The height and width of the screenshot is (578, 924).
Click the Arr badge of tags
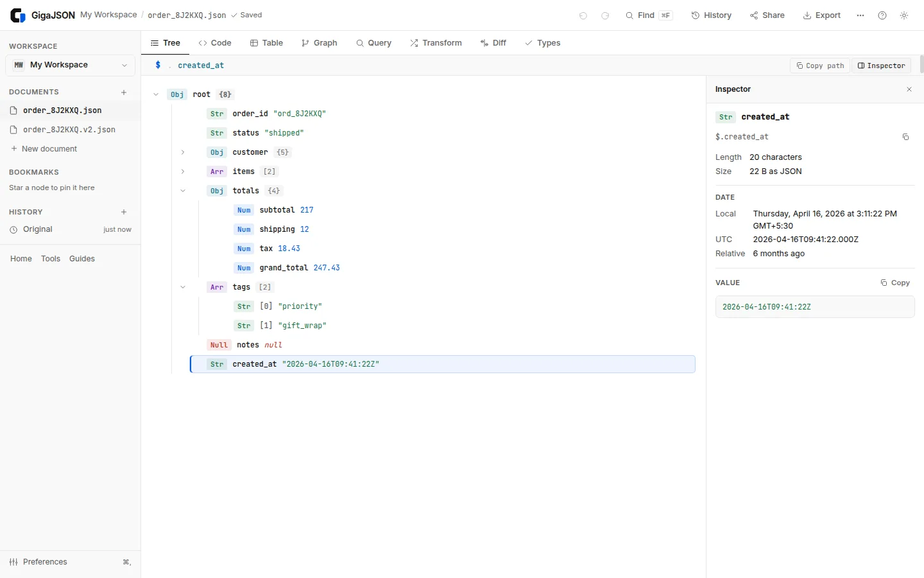(217, 287)
